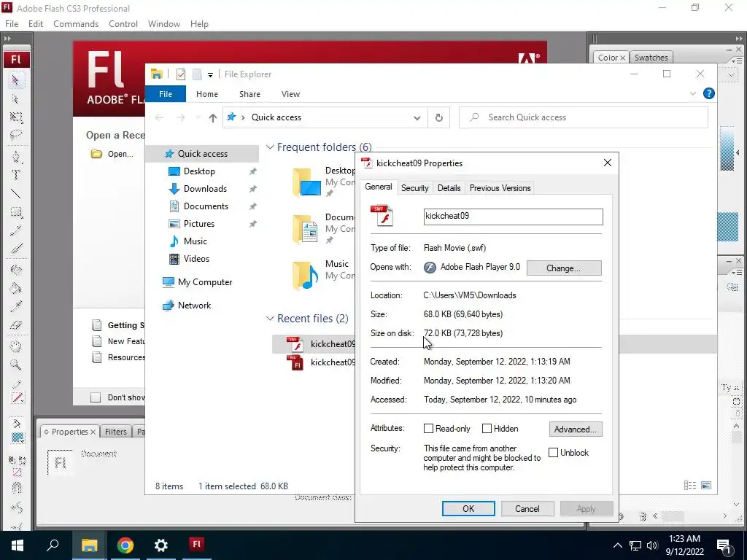The width and height of the screenshot is (747, 560).
Task: Open the recent locations dropdown arrow
Action: click(198, 117)
